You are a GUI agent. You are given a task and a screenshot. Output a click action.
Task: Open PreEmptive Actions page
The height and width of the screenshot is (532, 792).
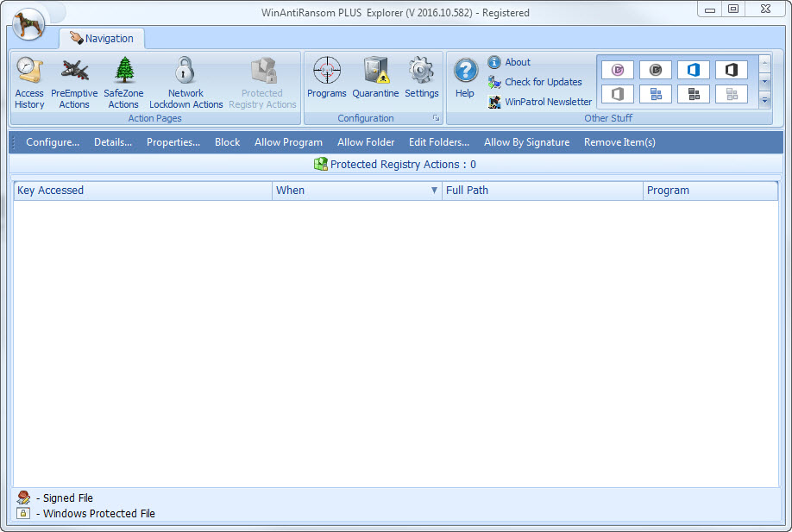74,84
